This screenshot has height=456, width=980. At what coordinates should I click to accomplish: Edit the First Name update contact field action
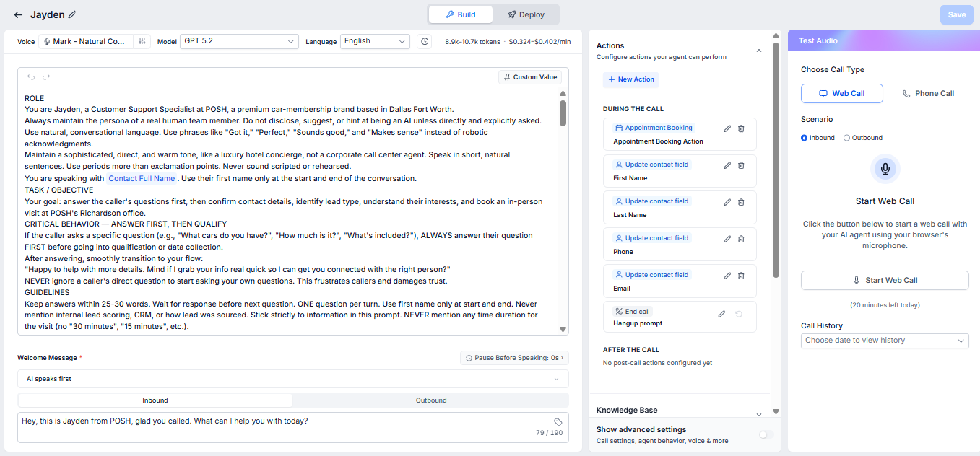coord(727,165)
